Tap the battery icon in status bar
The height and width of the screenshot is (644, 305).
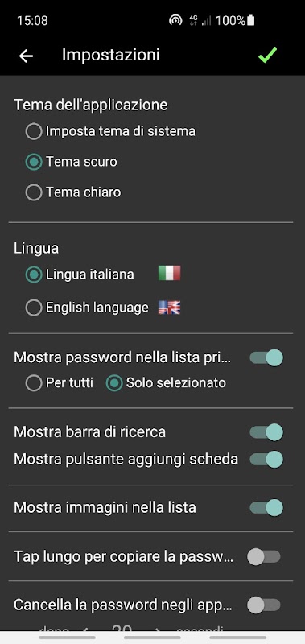[251, 20]
